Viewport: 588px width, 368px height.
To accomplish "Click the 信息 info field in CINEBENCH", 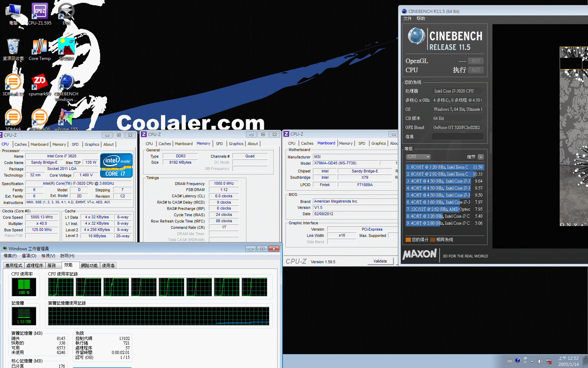I will coord(457,137).
